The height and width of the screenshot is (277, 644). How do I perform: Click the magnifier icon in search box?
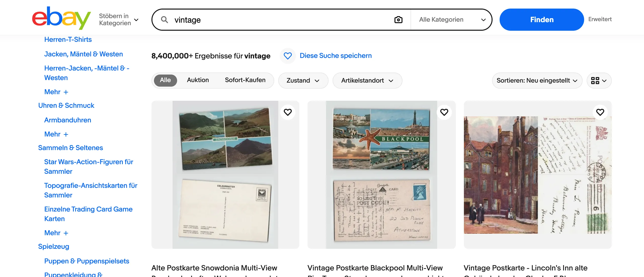[165, 20]
